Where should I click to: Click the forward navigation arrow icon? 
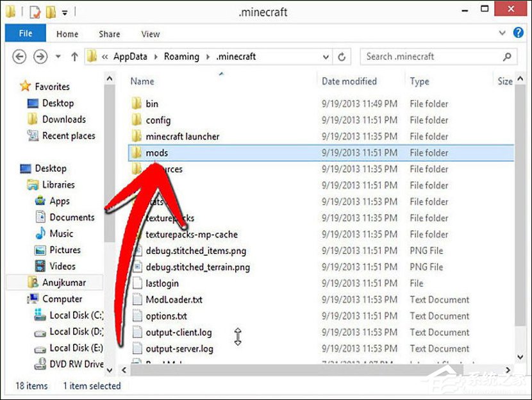pos(40,56)
